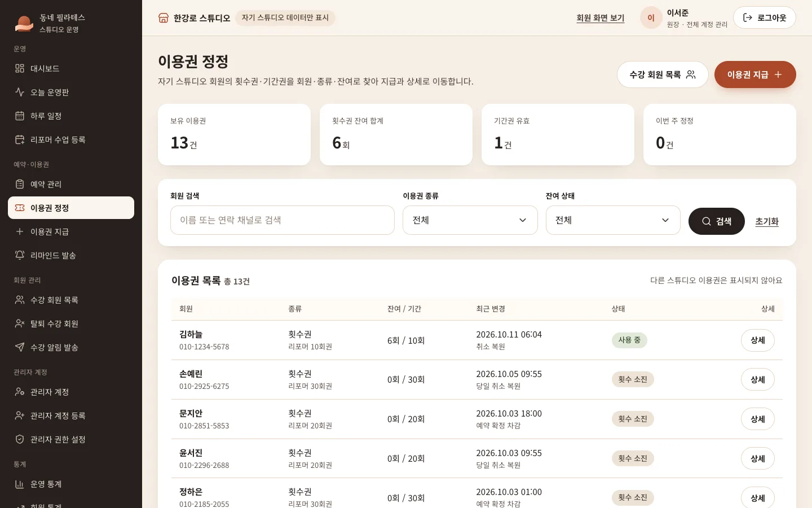The image size is (812, 508).
Task: Click the store icon next to 한강로 스튜디오
Action: [164, 18]
